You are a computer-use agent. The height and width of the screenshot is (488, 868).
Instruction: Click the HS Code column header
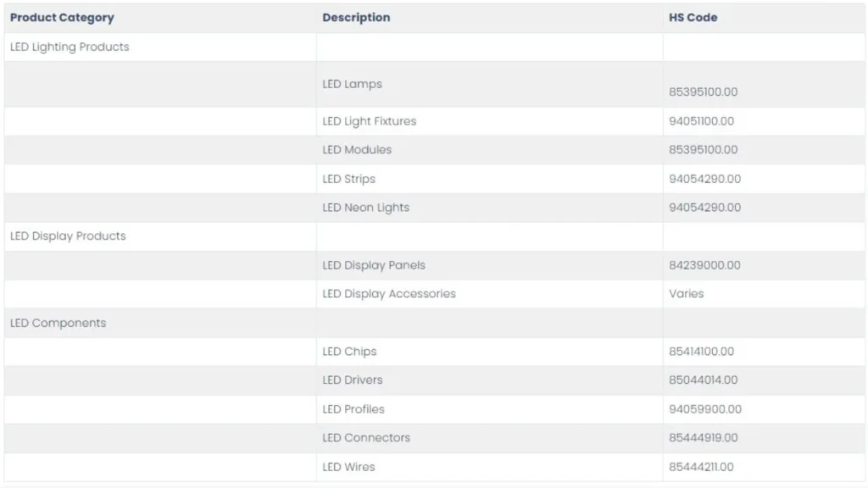tap(693, 18)
